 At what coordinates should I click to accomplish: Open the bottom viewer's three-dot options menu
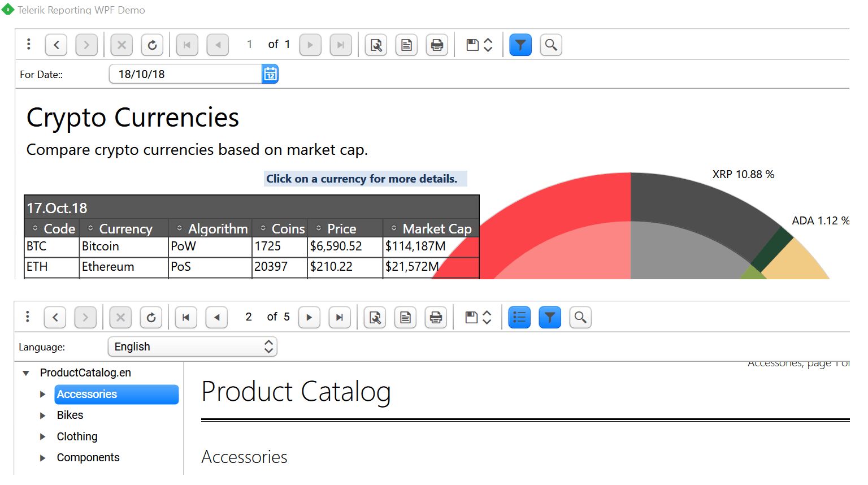[28, 317]
